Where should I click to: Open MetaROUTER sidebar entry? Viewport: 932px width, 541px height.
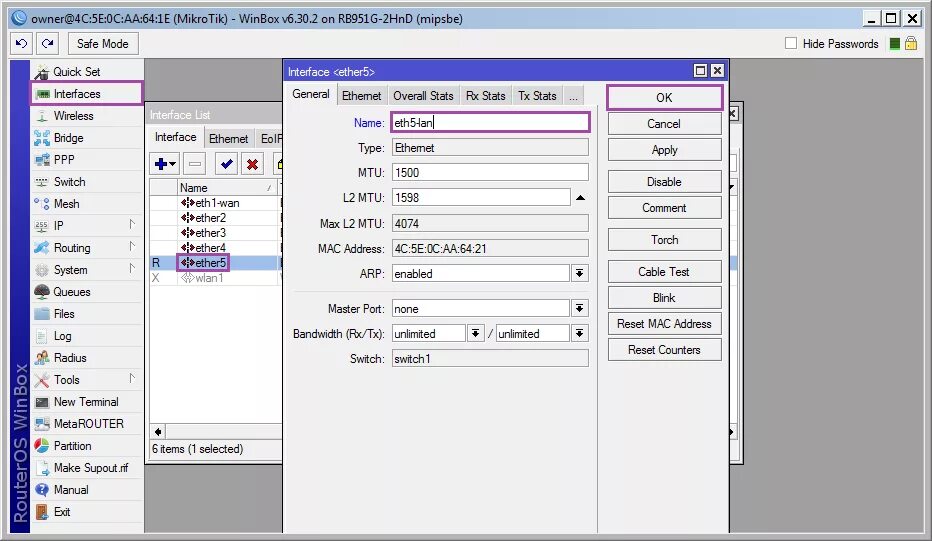click(x=87, y=424)
